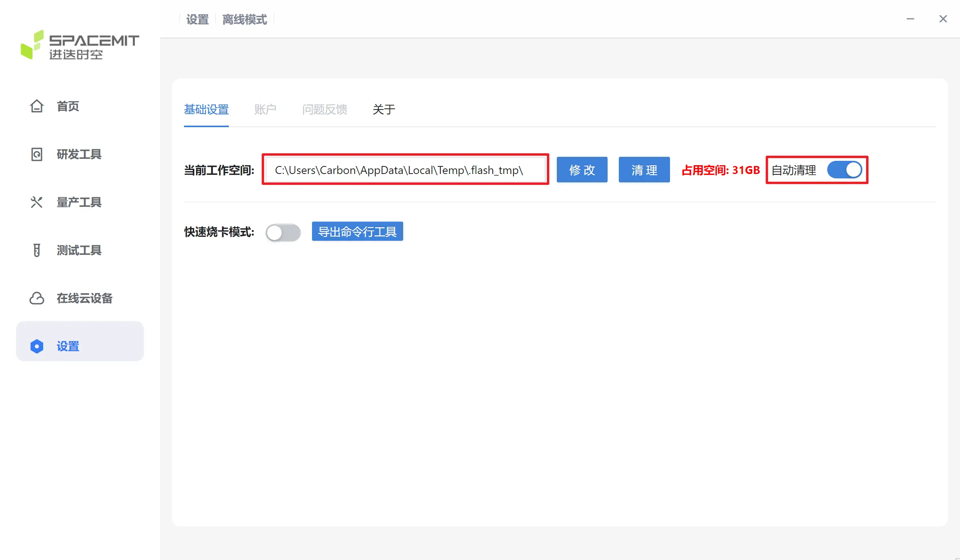Open 在线云设备 sidebar entry

pyautogui.click(x=80, y=298)
